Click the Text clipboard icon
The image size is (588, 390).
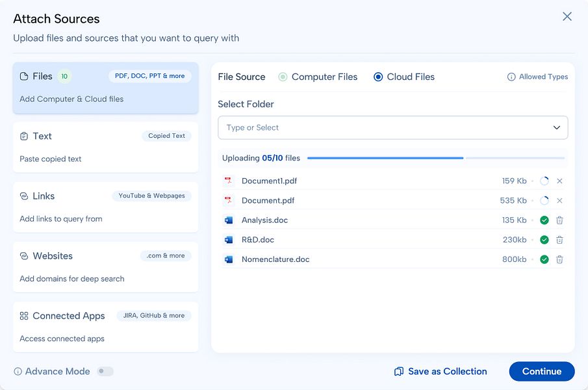pos(24,136)
